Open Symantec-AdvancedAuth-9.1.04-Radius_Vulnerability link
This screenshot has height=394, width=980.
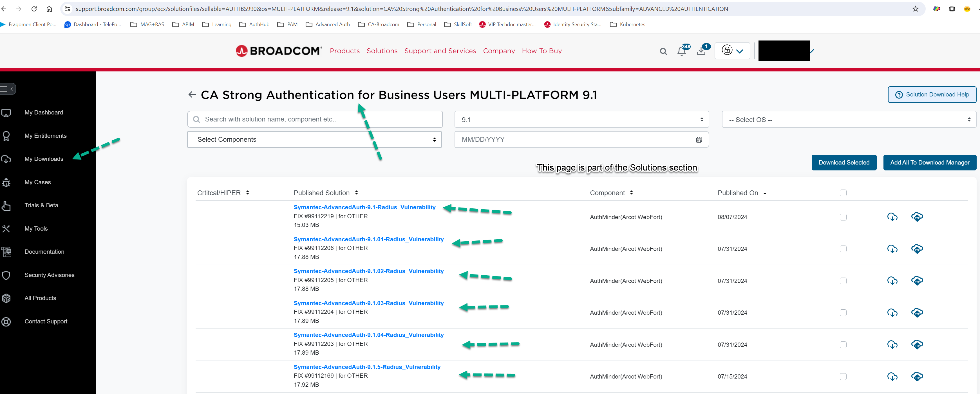(x=368, y=335)
